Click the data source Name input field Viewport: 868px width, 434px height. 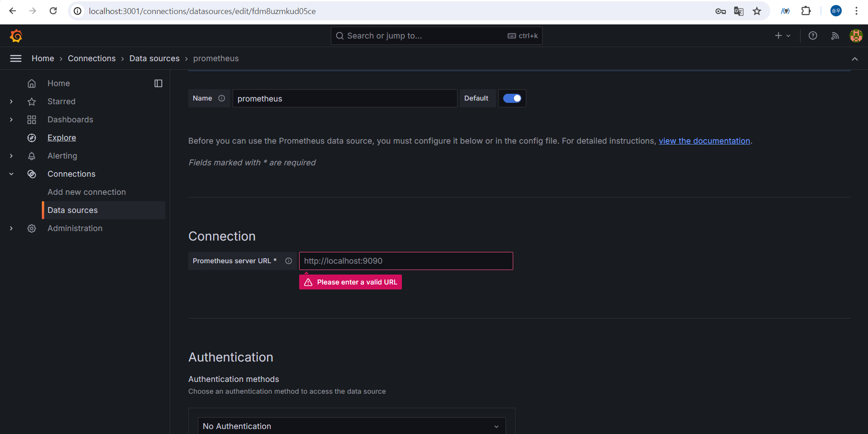click(x=345, y=98)
